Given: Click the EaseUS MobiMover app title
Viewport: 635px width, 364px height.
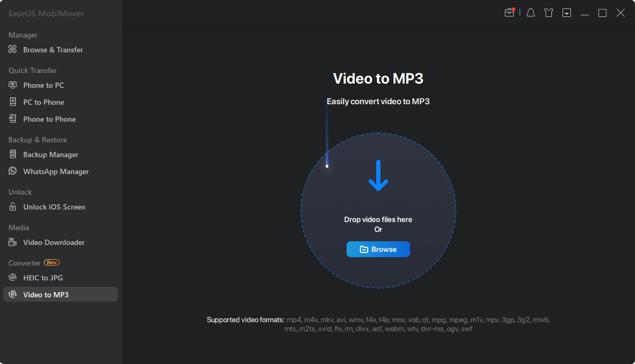Looking at the screenshot, I should (x=46, y=13).
